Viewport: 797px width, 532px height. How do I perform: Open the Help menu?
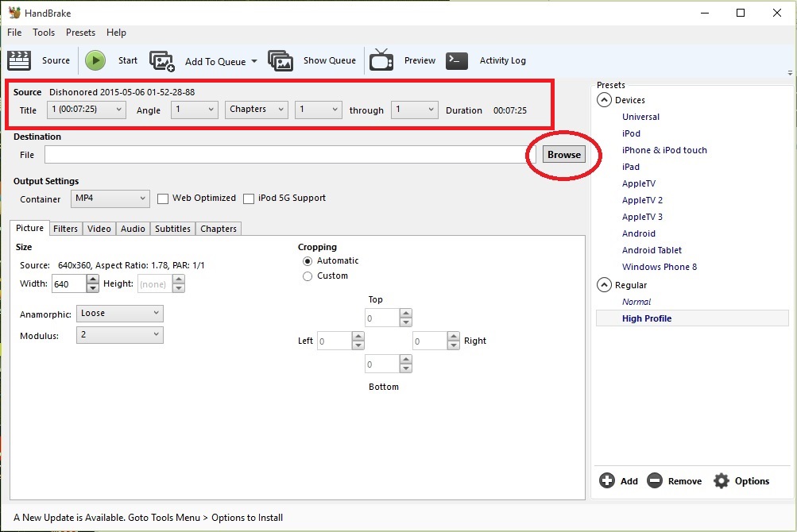coord(116,33)
